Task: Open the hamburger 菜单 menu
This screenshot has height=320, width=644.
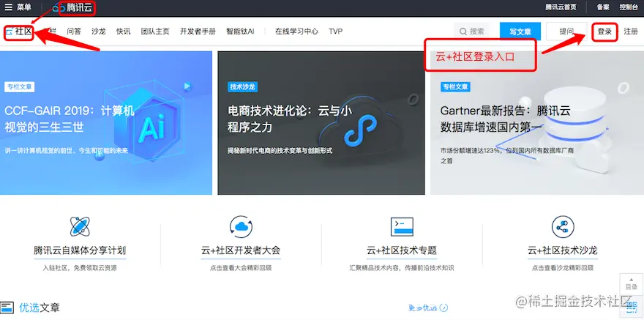Action: pyautogui.click(x=18, y=7)
